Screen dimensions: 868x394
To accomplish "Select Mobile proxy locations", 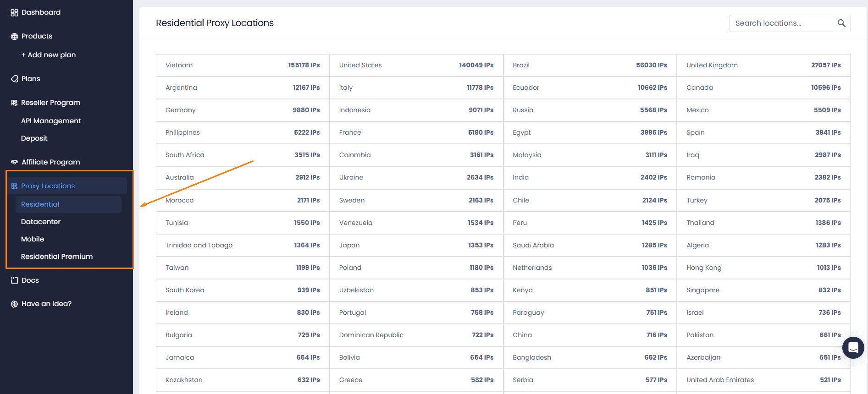I will pyautogui.click(x=33, y=239).
